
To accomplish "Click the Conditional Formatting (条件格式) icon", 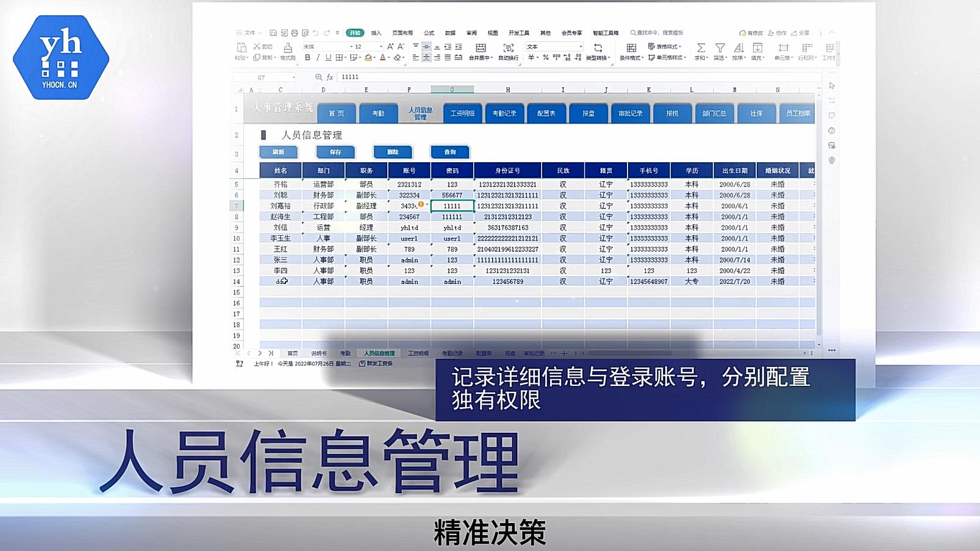I will pos(631,48).
